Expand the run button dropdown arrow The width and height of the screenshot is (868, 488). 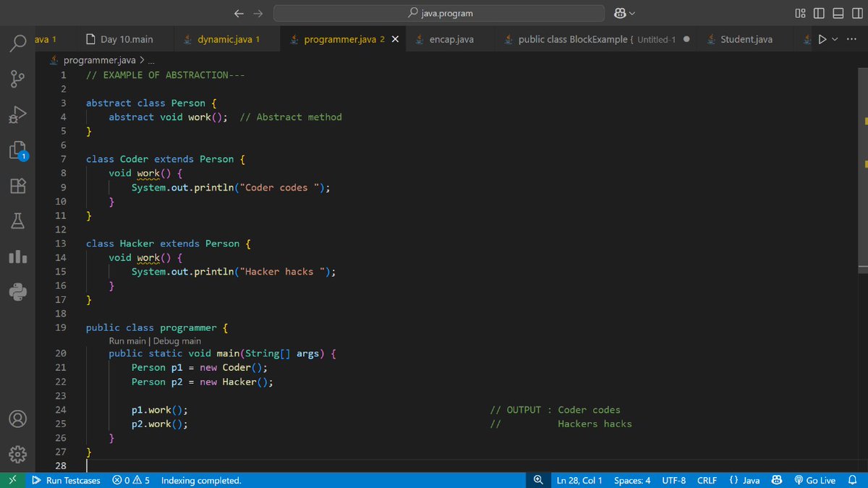[x=835, y=39]
